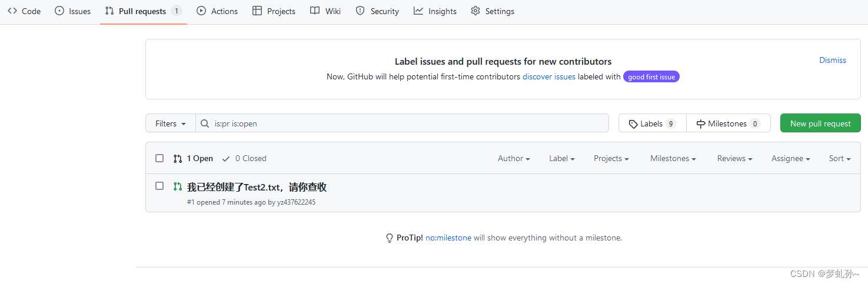
Task: Go to the Security tab
Action: tap(377, 11)
